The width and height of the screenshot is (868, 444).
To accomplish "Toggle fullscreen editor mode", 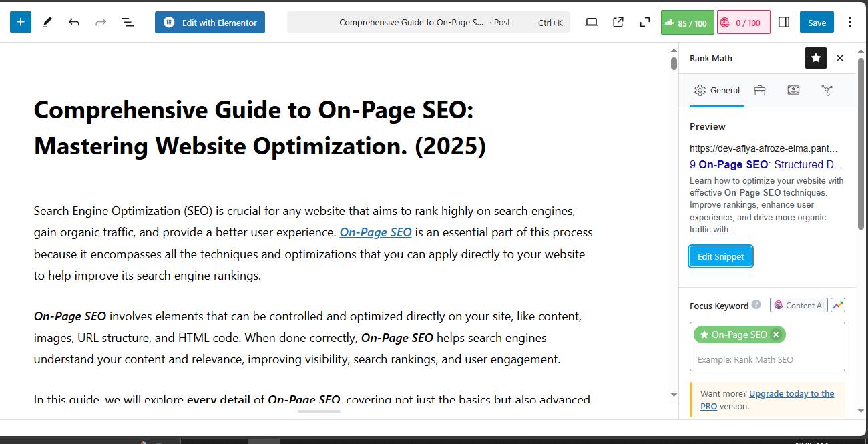I will 644,22.
